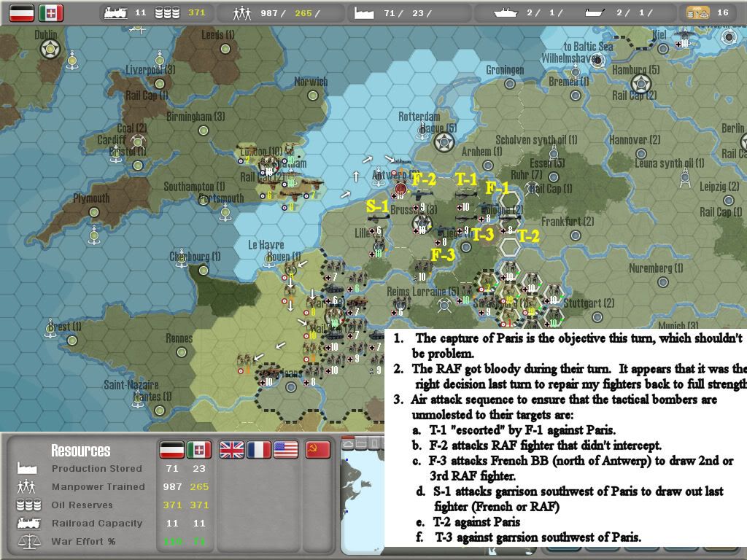Select the strategic bomber unit near Lille
The width and height of the screenshot is (747, 560).
378,219
